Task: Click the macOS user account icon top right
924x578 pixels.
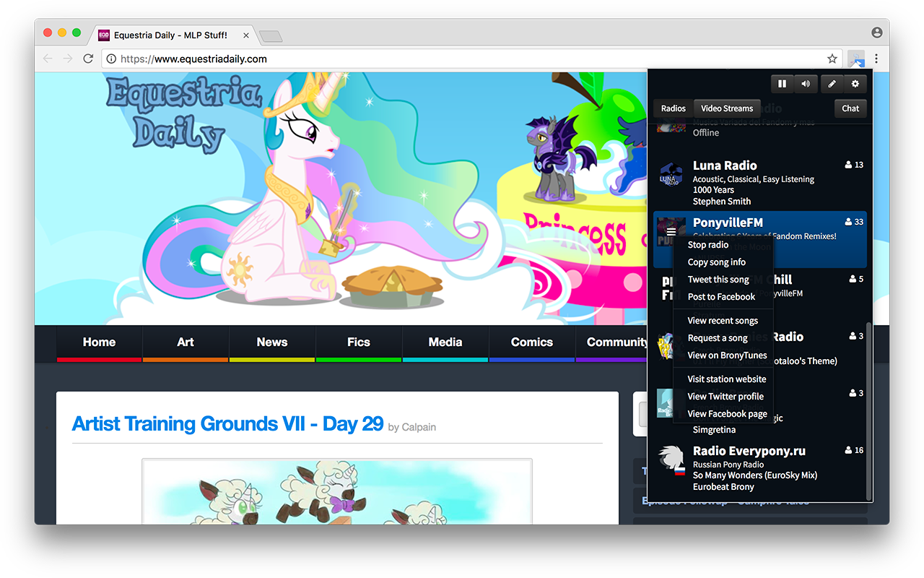Action: coord(876,32)
